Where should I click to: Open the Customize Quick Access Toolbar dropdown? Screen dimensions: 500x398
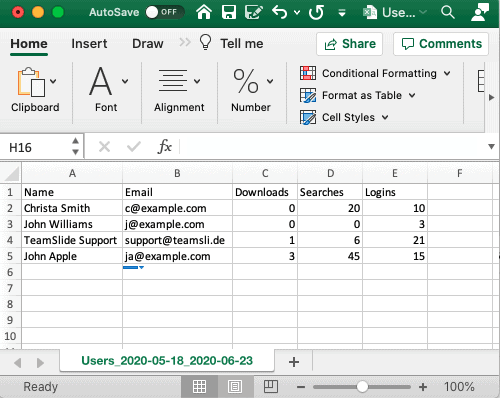tap(342, 13)
